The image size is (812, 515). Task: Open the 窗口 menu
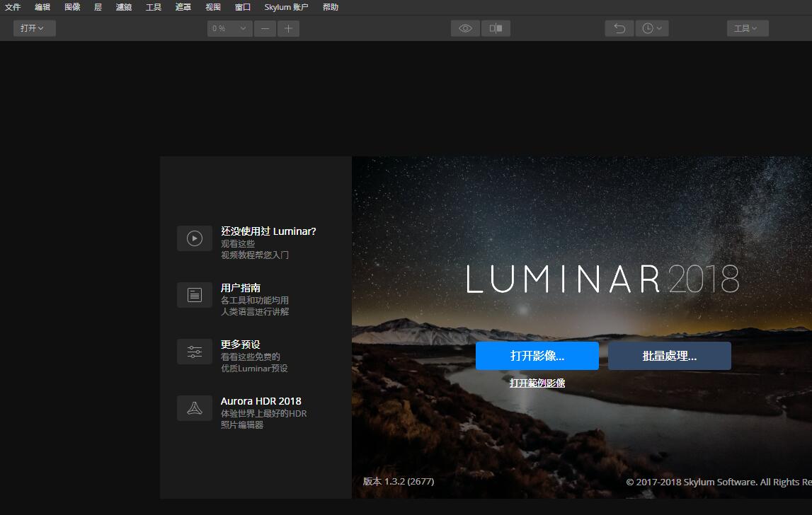pos(242,7)
